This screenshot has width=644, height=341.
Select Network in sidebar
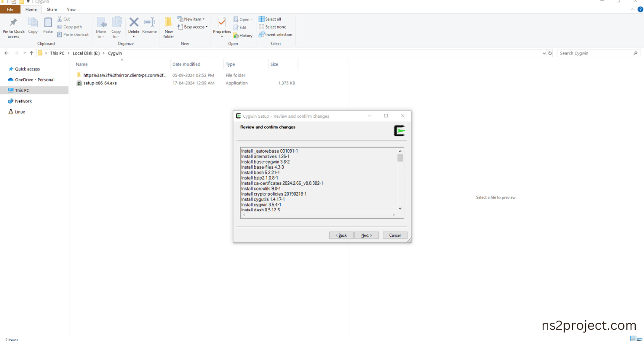pyautogui.click(x=23, y=101)
